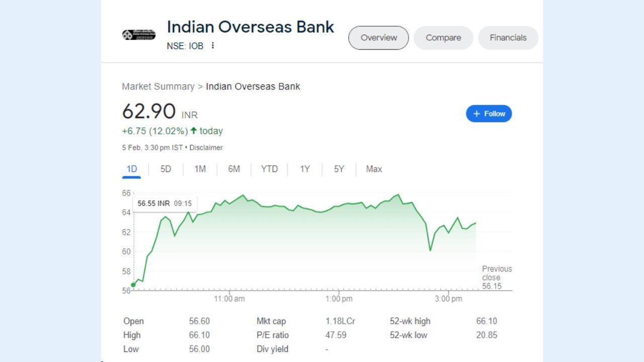Show the 1Y chart range
This screenshot has width=644, height=362.
305,169
